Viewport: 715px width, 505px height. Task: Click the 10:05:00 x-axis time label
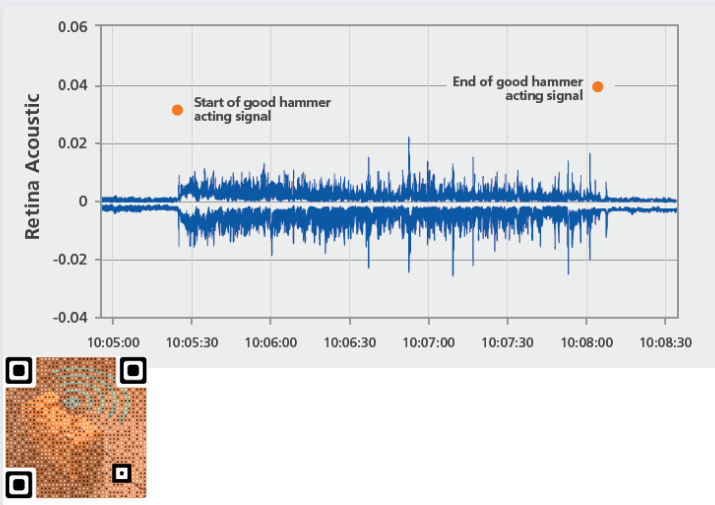tap(114, 342)
